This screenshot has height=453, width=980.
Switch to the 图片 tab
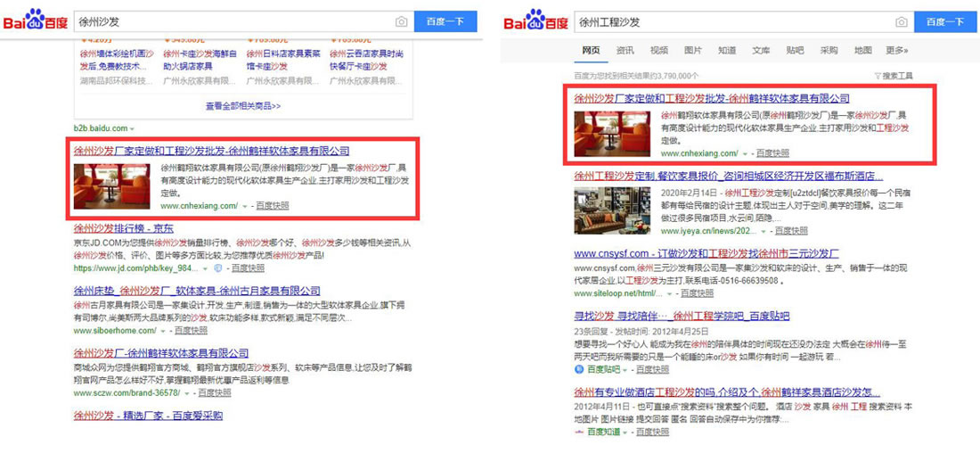click(x=692, y=51)
